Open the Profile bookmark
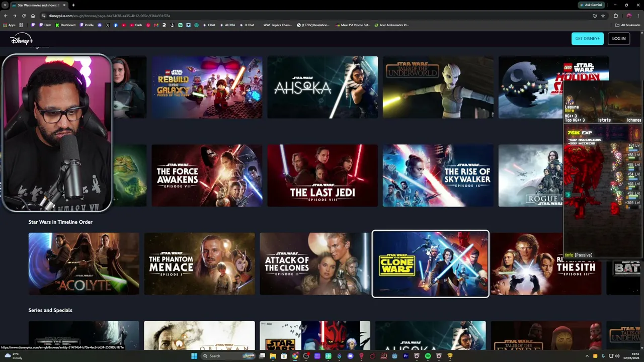644x362 pixels. click(87, 25)
